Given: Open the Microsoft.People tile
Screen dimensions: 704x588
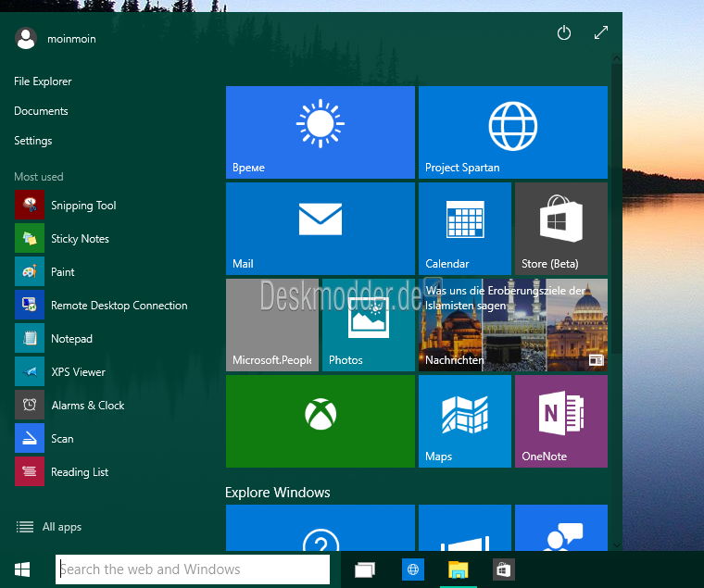Looking at the screenshot, I should 272,325.
